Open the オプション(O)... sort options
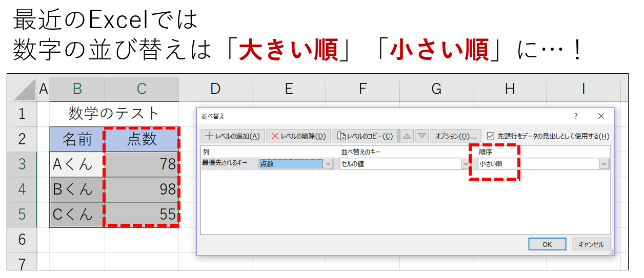The height and width of the screenshot is (278, 644). (x=455, y=136)
